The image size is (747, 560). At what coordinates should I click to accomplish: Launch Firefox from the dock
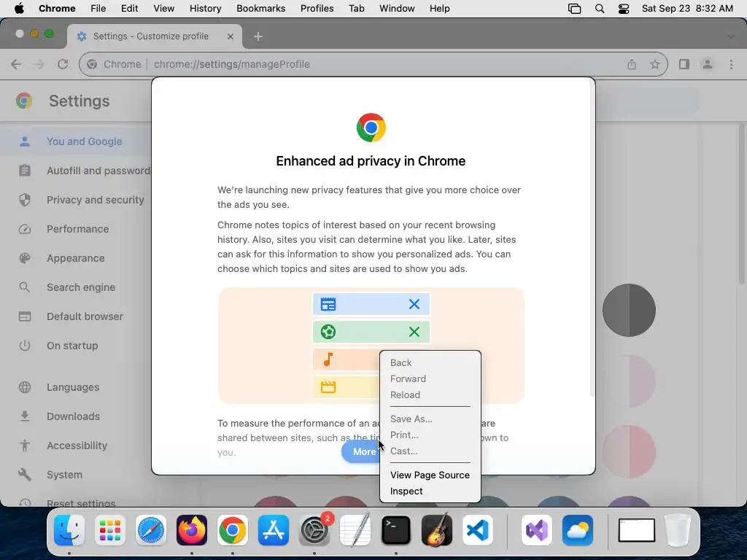[x=192, y=530]
